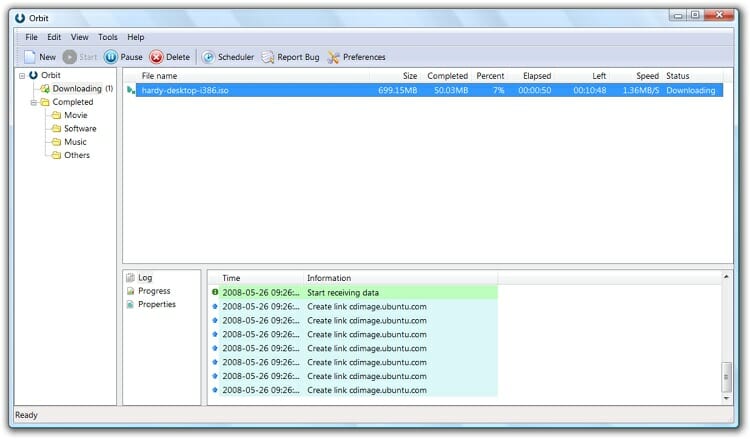Viewport: 750px width, 439px height.
Task: Click the Downloading folder icon
Action: click(45, 88)
